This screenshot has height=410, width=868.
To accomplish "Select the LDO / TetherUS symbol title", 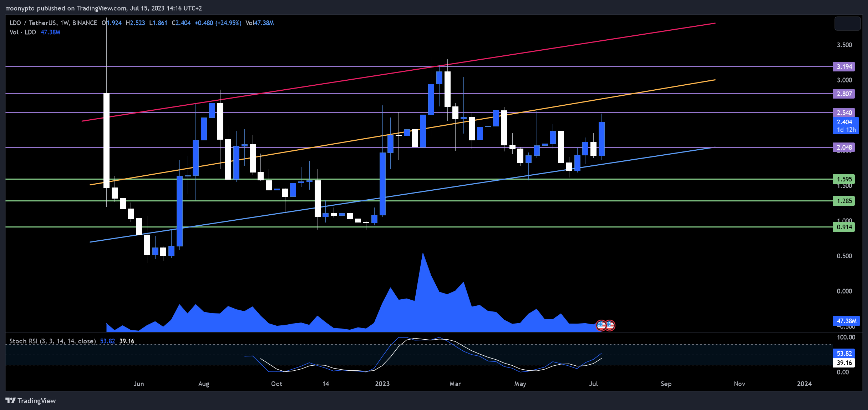I will click(53, 23).
